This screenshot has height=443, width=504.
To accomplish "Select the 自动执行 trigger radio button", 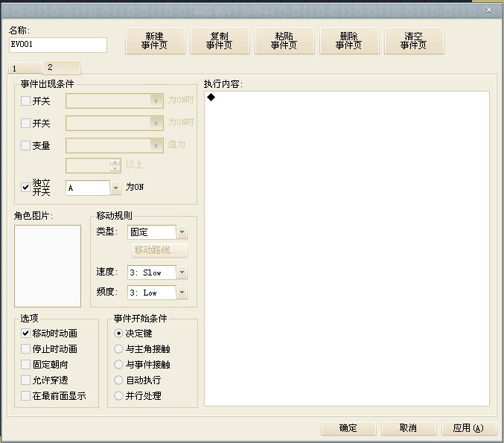I will tap(118, 380).
